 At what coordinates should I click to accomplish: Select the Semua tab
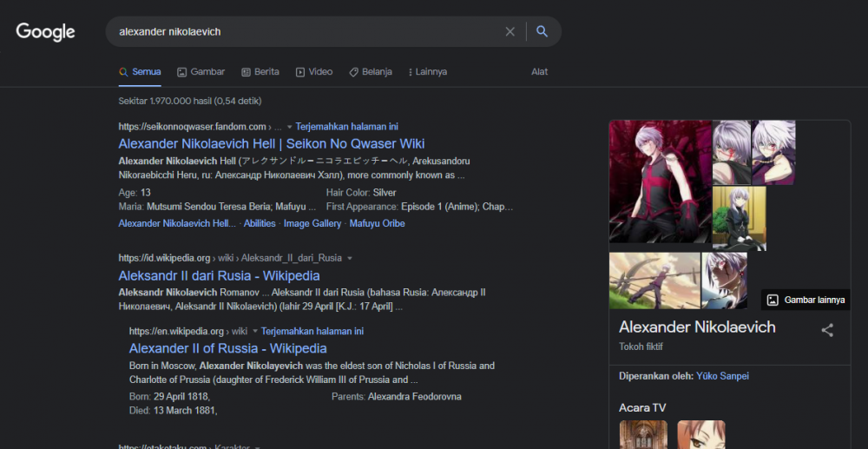click(x=140, y=72)
